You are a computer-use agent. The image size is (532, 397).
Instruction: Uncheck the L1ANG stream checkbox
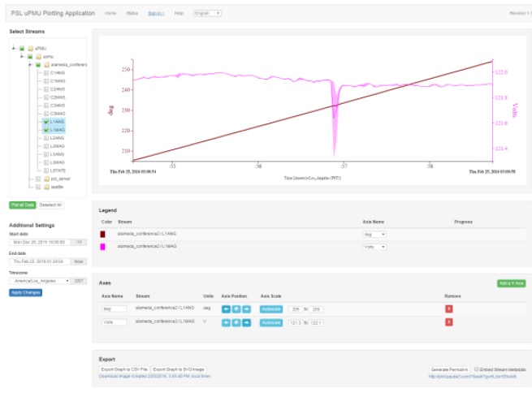[46, 121]
